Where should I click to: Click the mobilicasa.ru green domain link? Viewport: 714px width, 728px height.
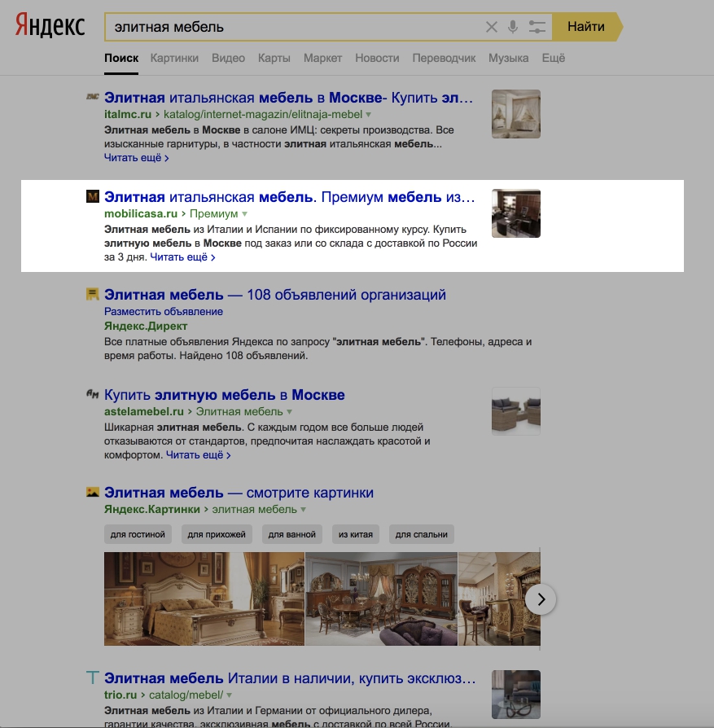141,213
